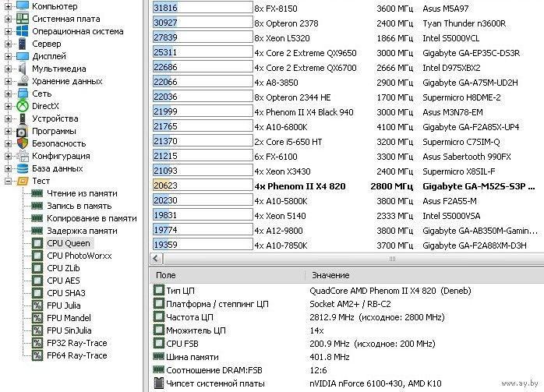Click the Значение column header
The image size is (544, 392).
pyautogui.click(x=330, y=275)
